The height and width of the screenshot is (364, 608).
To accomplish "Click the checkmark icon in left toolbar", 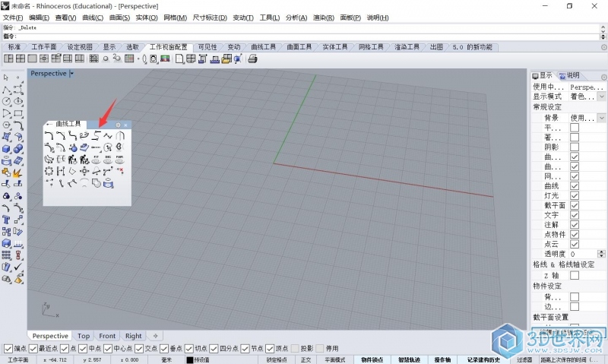I will tap(18, 267).
